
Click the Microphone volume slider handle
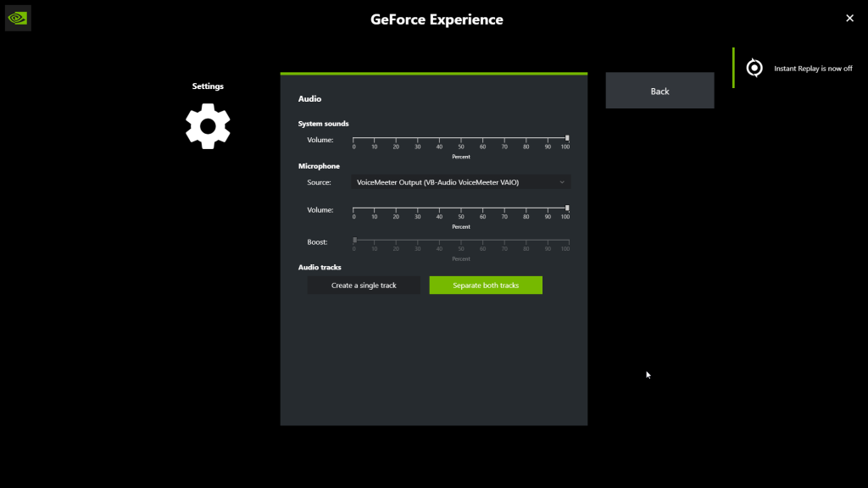point(567,208)
